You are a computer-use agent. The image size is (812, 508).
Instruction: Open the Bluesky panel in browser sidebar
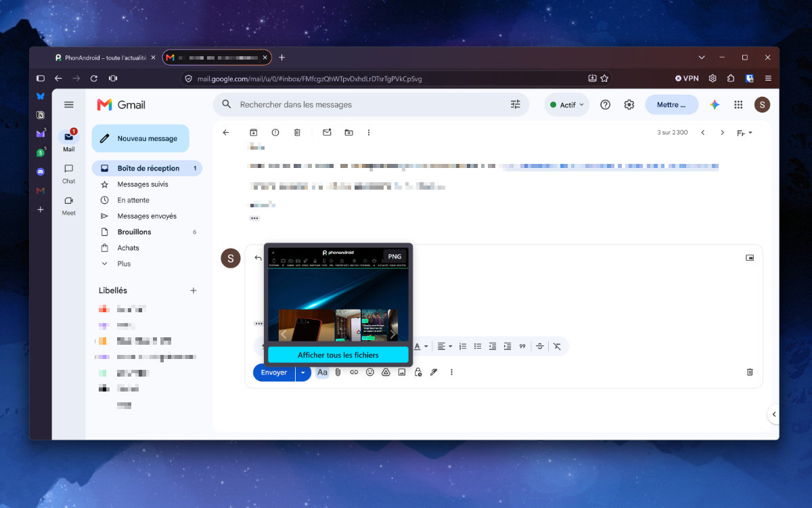click(41, 96)
